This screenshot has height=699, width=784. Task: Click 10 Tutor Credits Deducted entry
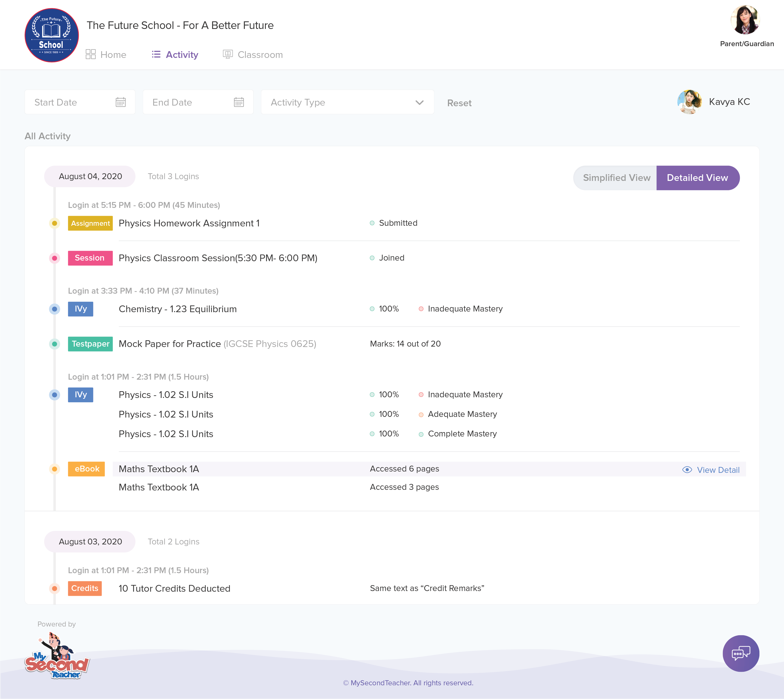tap(174, 588)
